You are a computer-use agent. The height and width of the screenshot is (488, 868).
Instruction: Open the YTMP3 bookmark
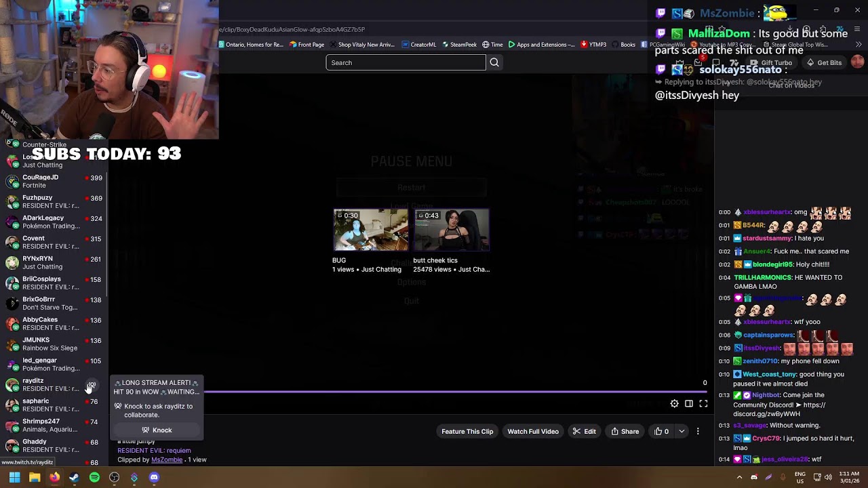point(593,45)
